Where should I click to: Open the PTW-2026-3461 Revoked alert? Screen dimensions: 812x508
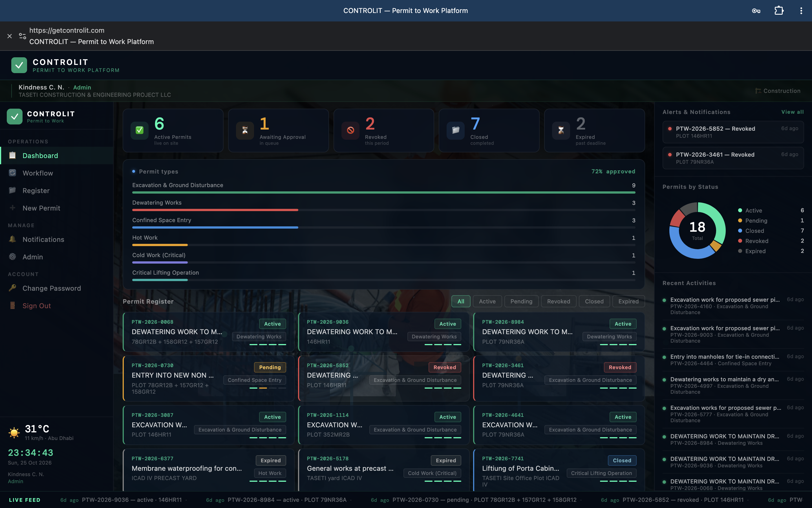point(733,158)
